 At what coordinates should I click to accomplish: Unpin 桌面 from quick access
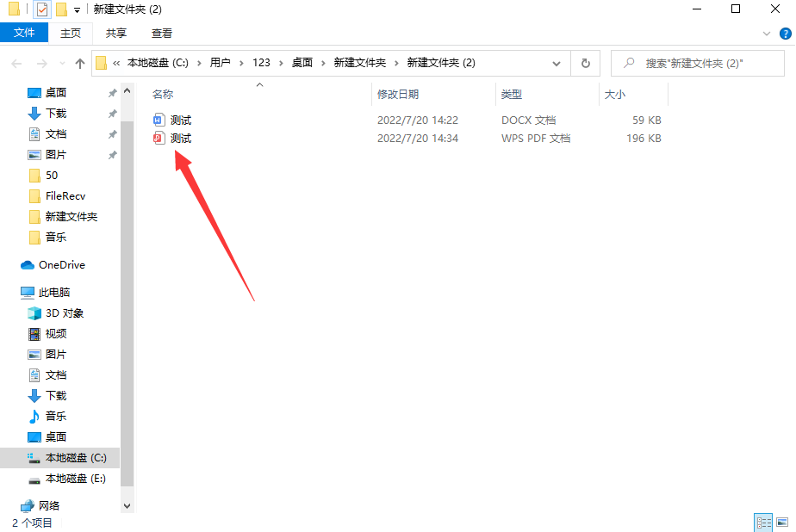(111, 92)
